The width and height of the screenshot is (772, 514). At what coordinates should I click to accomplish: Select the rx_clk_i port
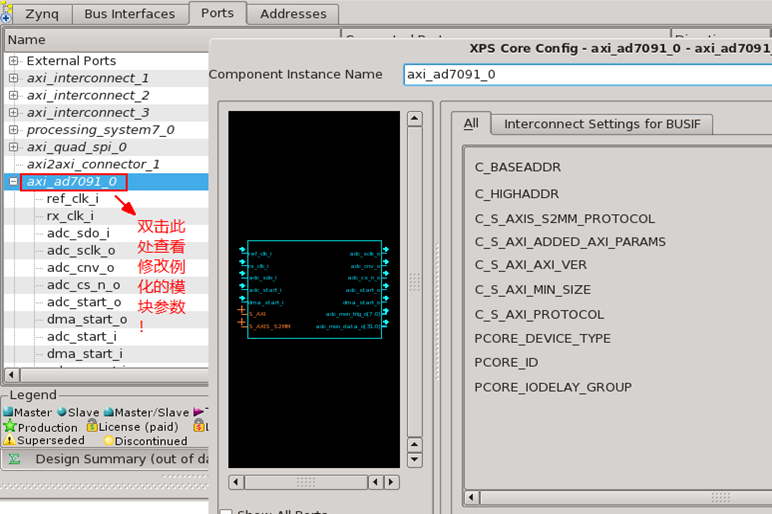(70, 216)
